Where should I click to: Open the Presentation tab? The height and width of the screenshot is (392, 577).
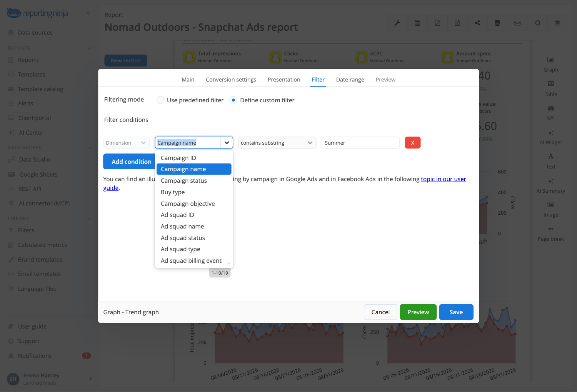coord(284,80)
